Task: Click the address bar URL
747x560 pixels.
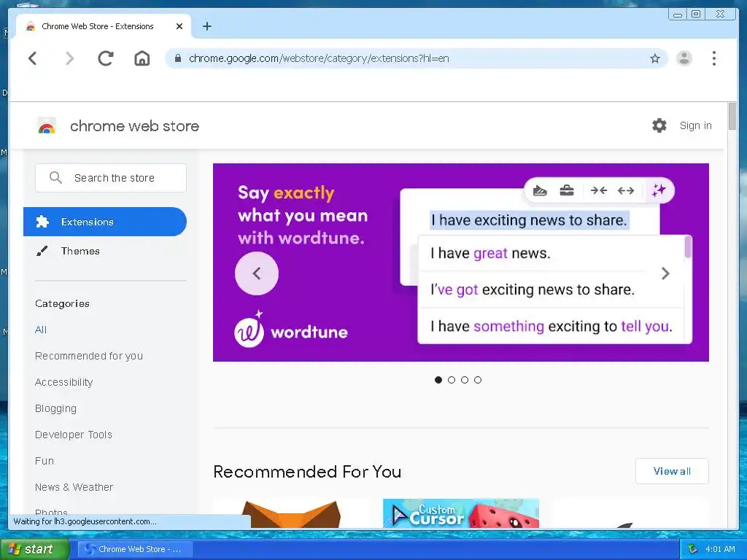Action: coord(319,58)
